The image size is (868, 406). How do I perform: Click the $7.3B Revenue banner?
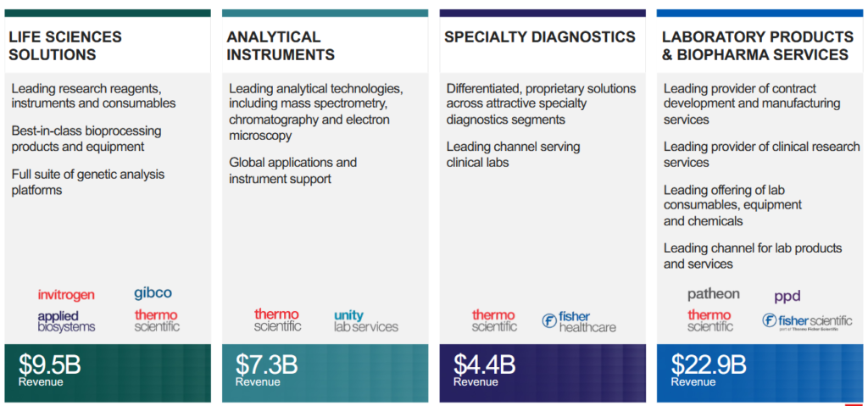(x=325, y=373)
